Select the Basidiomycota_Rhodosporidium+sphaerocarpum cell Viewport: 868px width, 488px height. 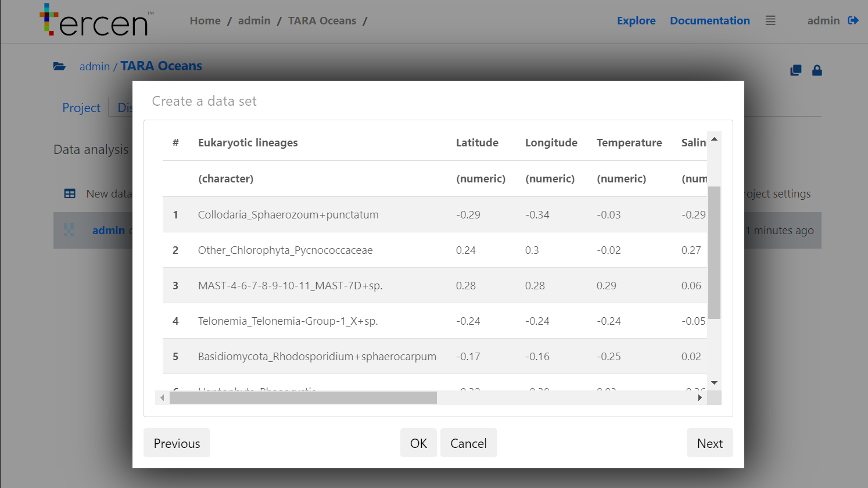317,357
